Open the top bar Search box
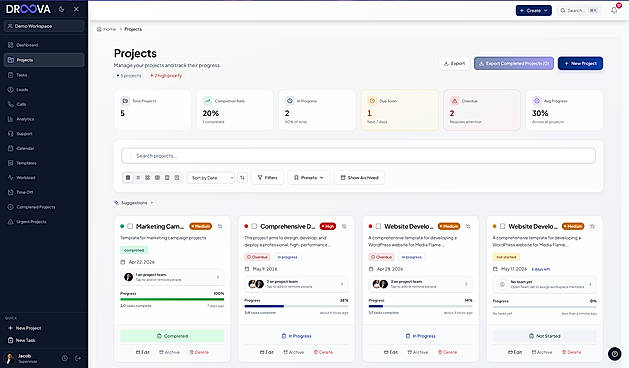Viewport: 629px width, 368px height. 579,10
